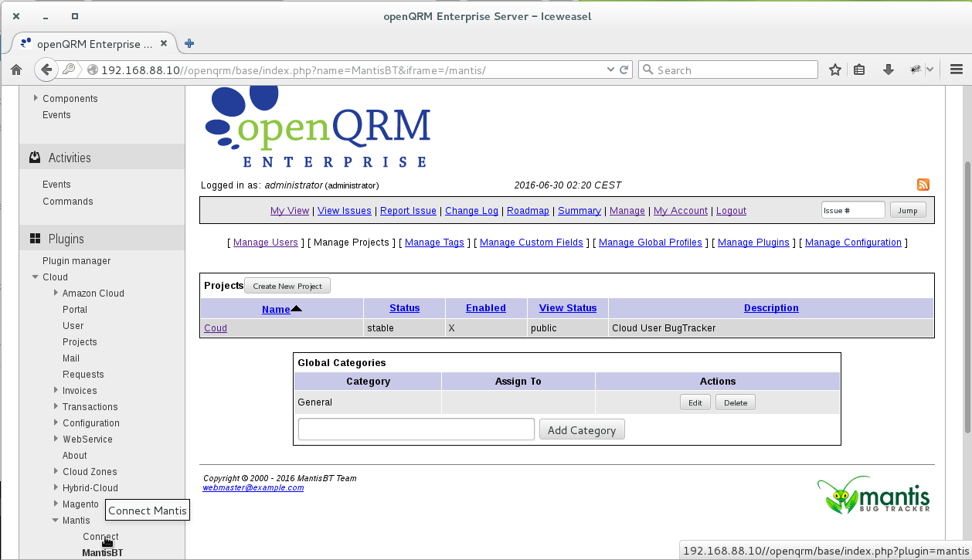Open the browser hamburger menu
This screenshot has height=560, width=972.
pyautogui.click(x=956, y=70)
